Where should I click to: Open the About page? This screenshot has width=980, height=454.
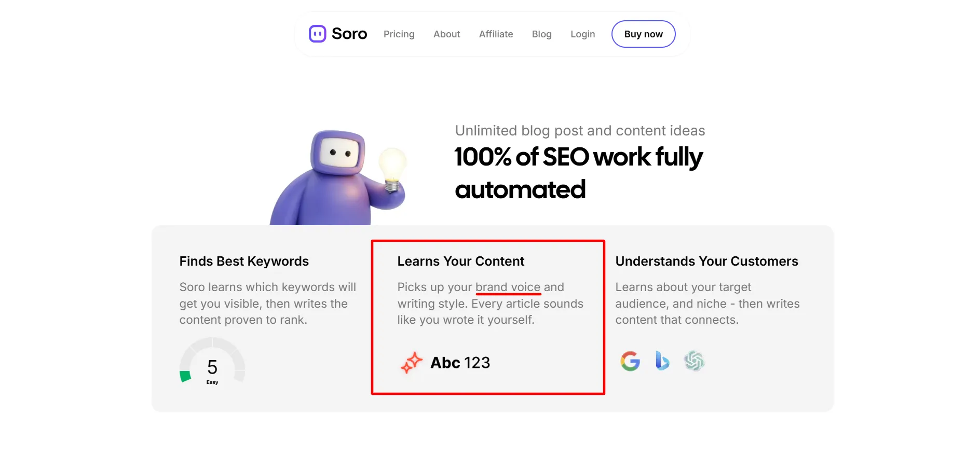(447, 34)
